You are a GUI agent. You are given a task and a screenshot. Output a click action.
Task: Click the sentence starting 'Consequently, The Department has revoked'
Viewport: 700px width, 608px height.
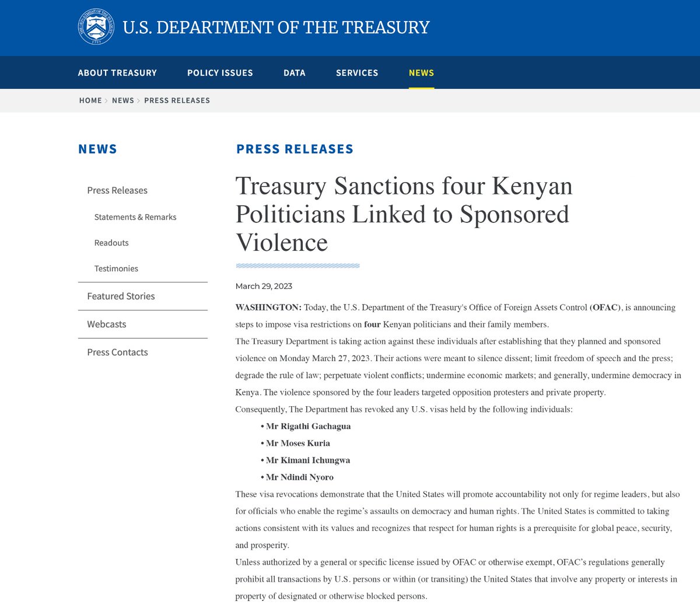[404, 410]
